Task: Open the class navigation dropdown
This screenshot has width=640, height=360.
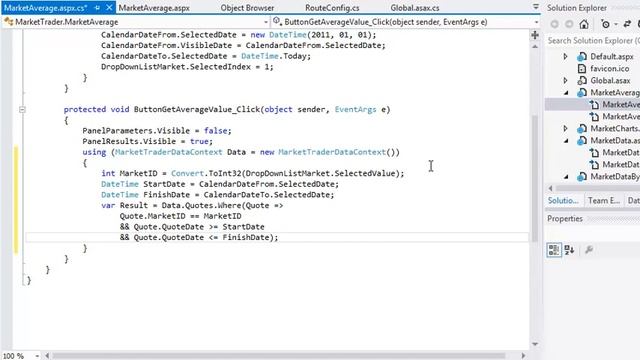Action: (266, 22)
